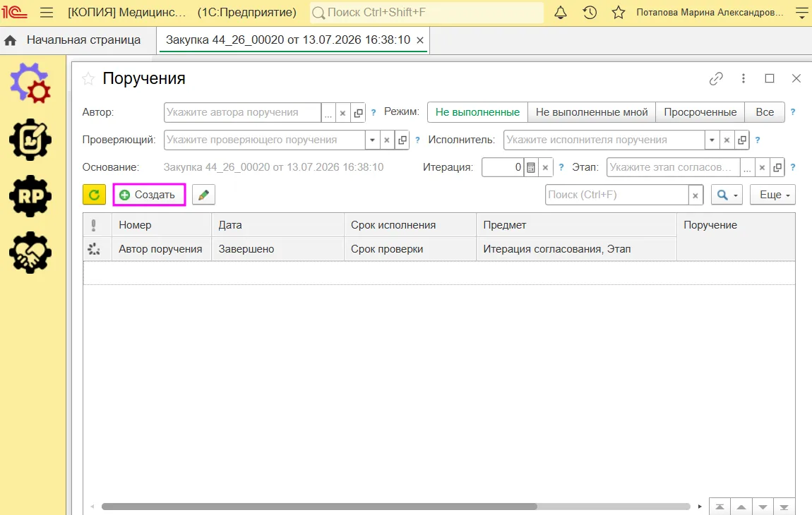Open sidebar RP gear section
812x515 pixels.
(x=30, y=195)
